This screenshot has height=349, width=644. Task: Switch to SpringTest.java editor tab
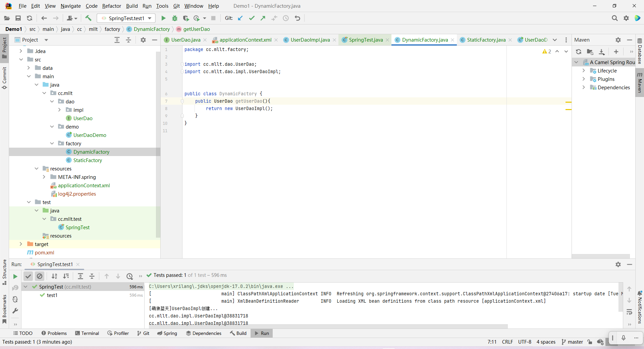coord(366,40)
